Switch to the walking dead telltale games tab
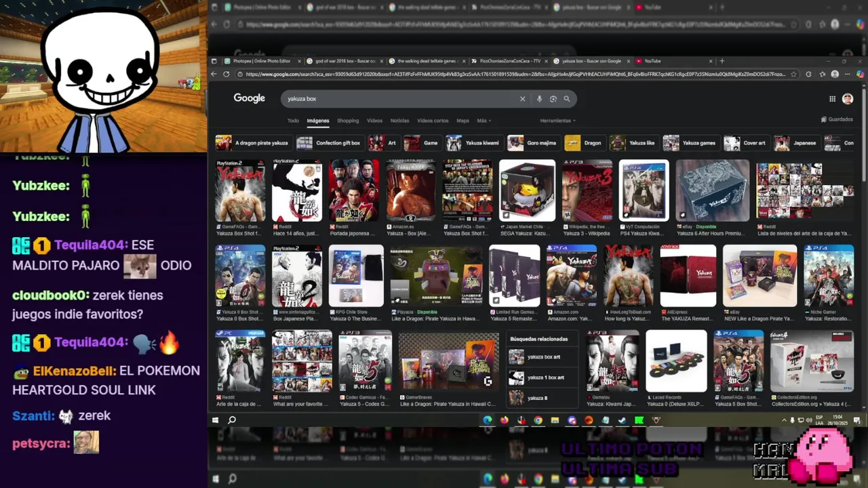Viewport: 868px width, 488px height. click(x=426, y=61)
